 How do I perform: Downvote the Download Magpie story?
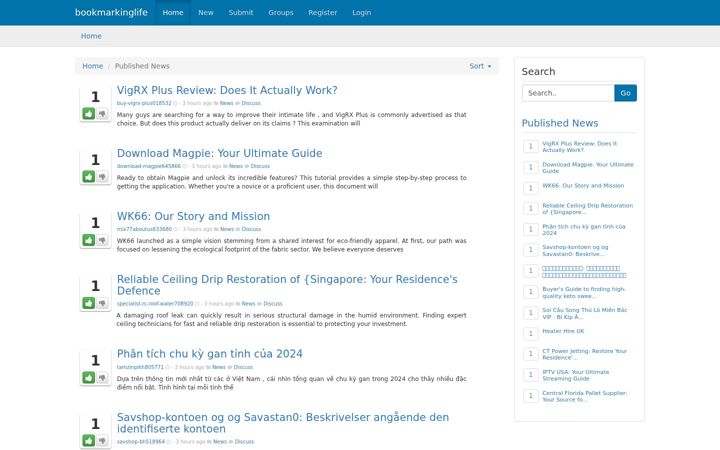(x=102, y=176)
